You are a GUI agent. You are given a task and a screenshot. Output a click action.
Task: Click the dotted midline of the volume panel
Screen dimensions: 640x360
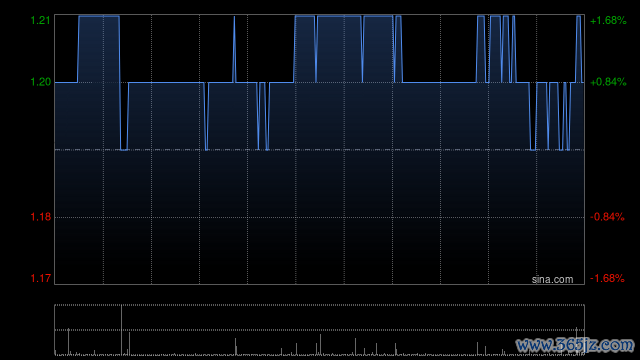coord(319,330)
